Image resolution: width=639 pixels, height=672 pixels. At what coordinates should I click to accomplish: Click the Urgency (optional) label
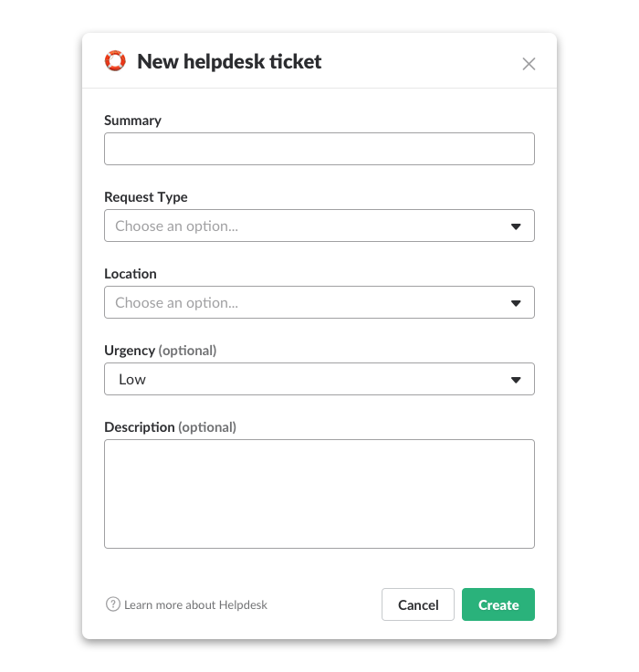click(x=161, y=351)
